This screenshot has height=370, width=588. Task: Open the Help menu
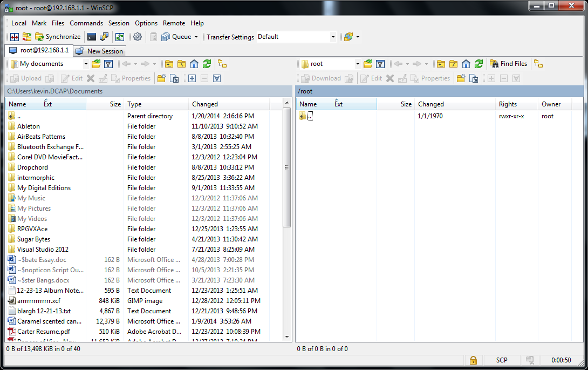(x=197, y=23)
